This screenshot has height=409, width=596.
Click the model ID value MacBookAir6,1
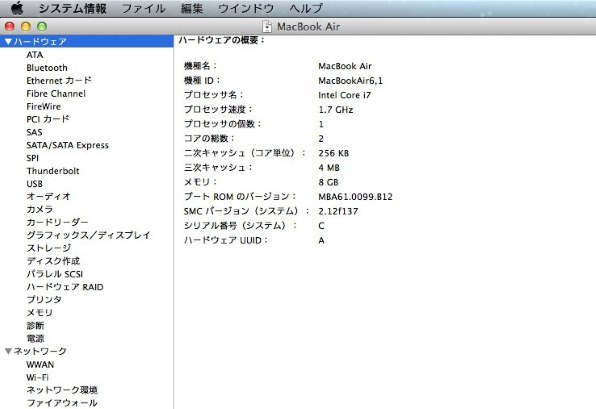pyautogui.click(x=350, y=81)
